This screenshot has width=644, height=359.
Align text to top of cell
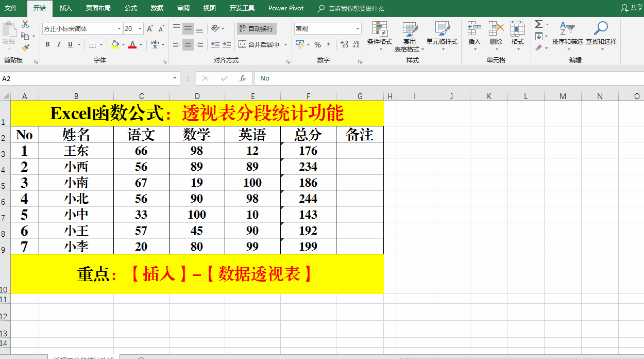click(x=177, y=28)
